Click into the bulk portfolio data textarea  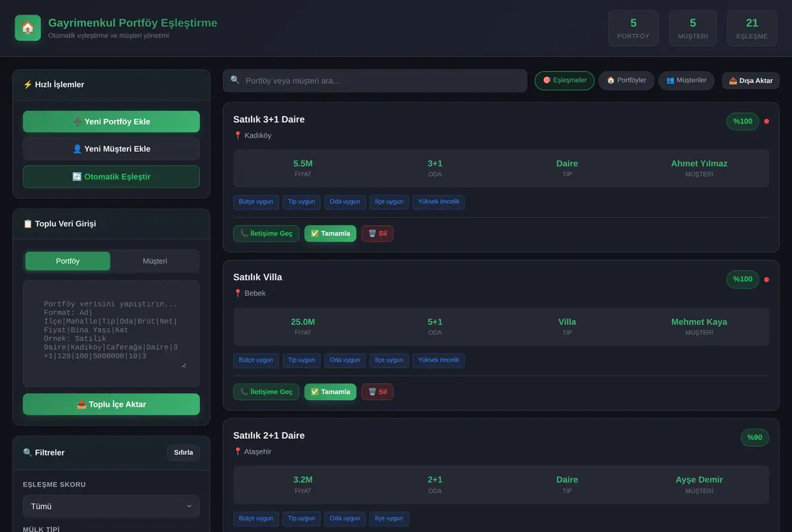coord(111,333)
